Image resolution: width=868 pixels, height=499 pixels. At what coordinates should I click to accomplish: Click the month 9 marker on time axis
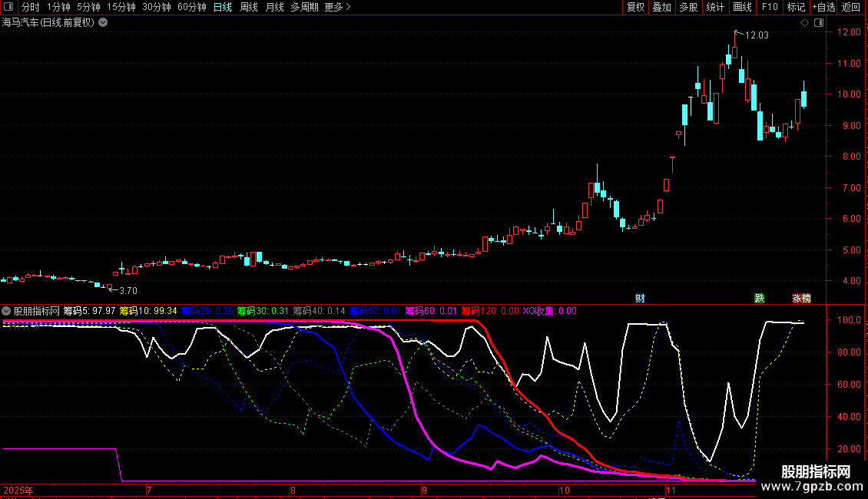click(424, 490)
